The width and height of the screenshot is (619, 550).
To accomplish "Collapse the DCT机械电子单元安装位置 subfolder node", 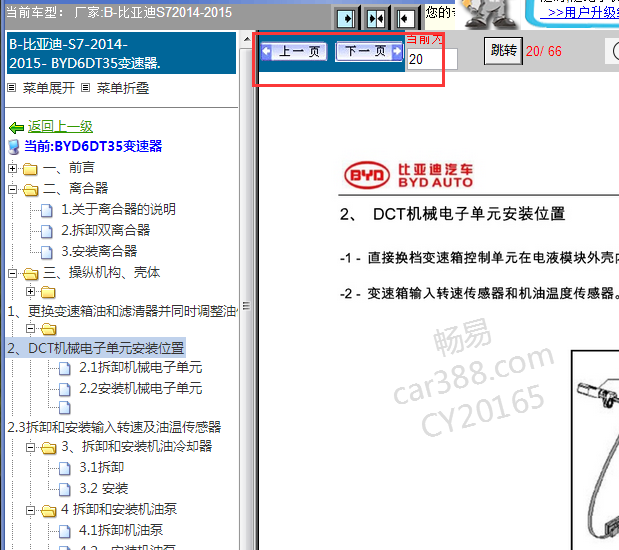I will coord(30,328).
